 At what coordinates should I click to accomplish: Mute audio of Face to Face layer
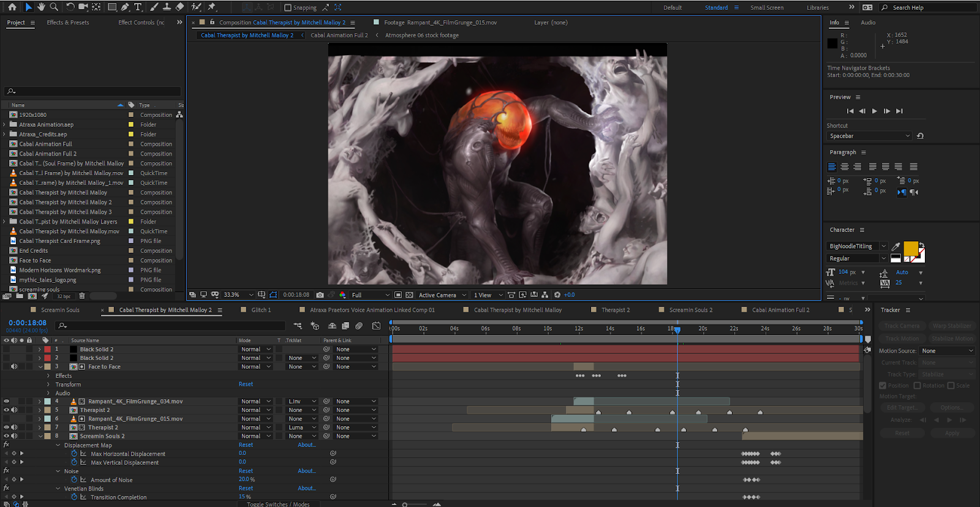pyautogui.click(x=14, y=367)
